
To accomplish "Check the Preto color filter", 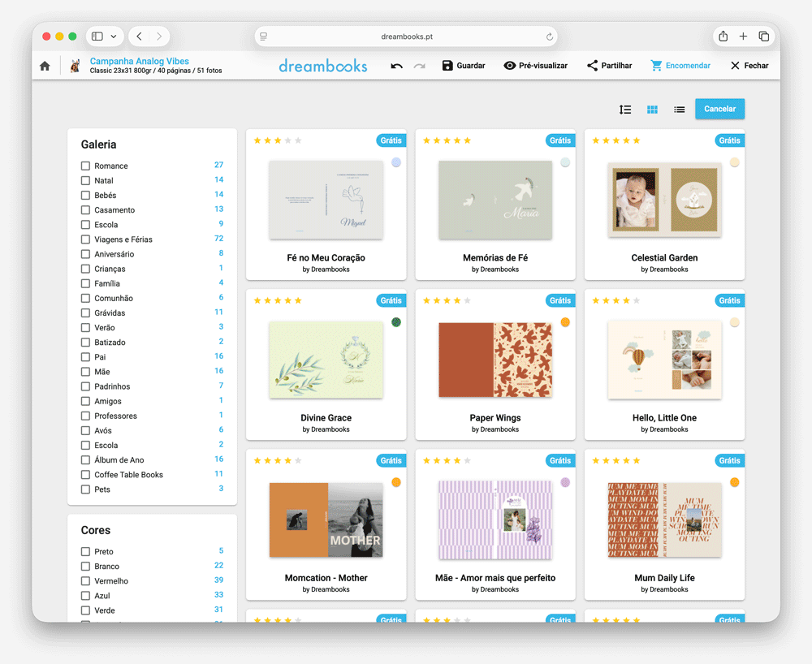I will click(x=85, y=552).
